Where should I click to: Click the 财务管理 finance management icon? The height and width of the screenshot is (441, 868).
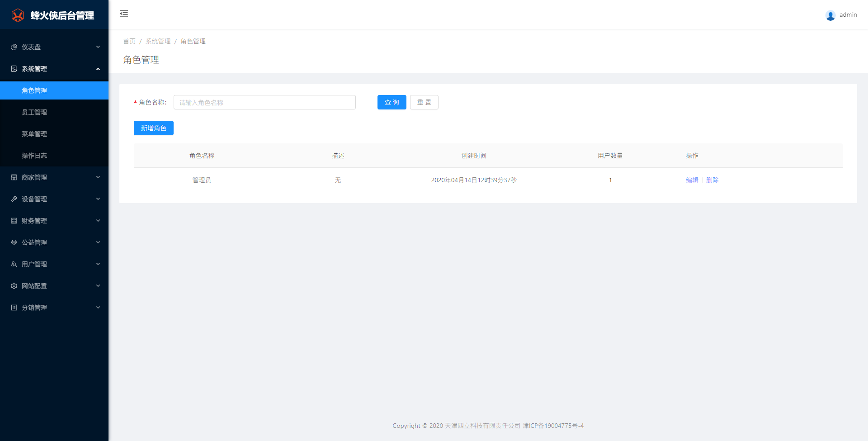point(13,220)
